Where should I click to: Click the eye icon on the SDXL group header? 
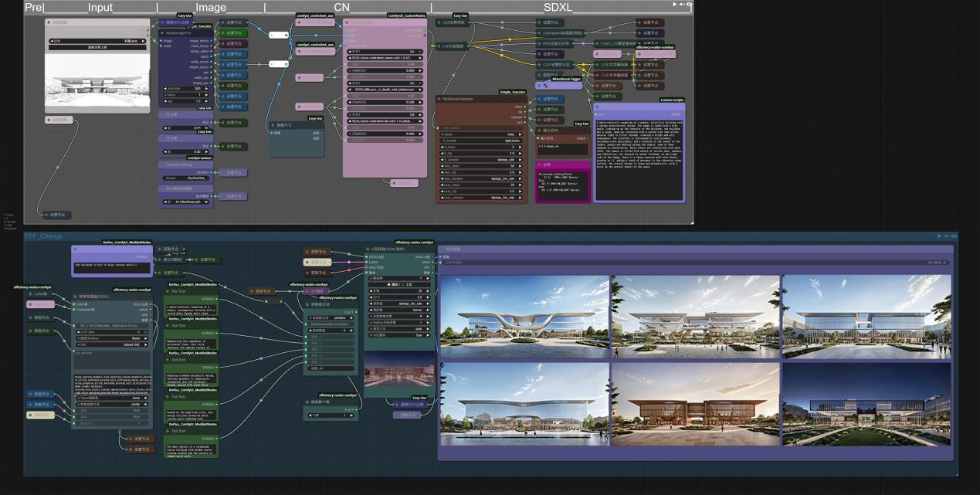click(689, 5)
